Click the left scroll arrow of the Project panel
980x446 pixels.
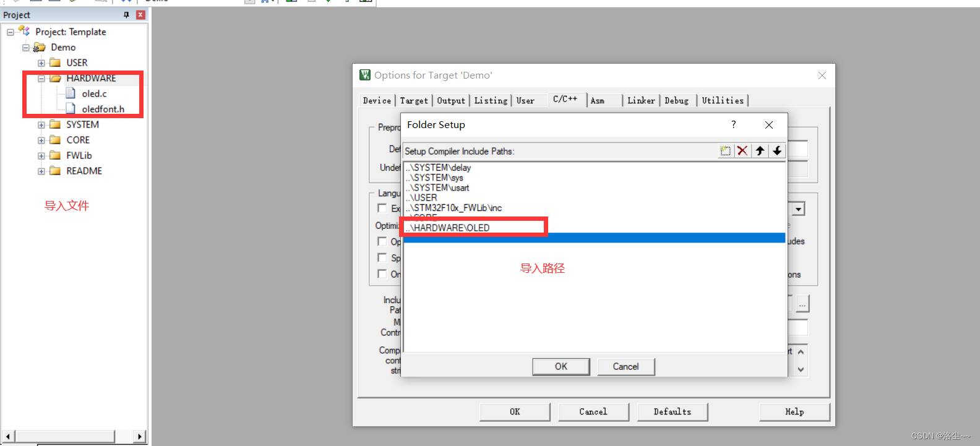8,437
